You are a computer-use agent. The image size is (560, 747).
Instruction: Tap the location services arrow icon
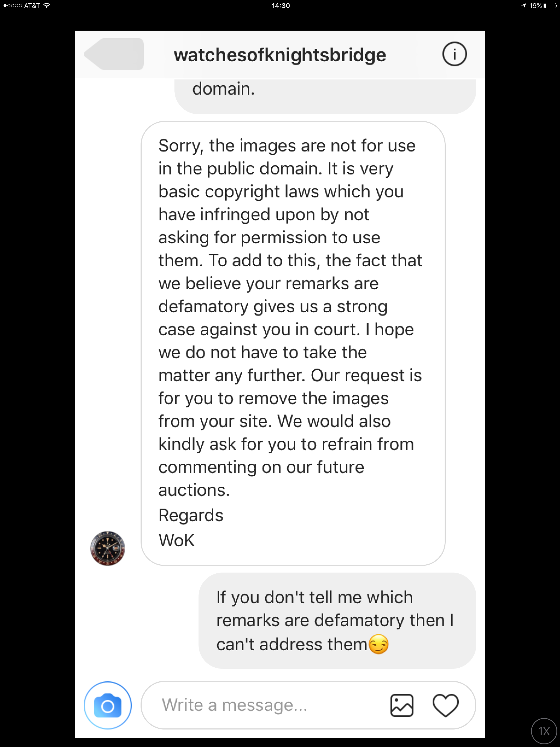tap(524, 5)
